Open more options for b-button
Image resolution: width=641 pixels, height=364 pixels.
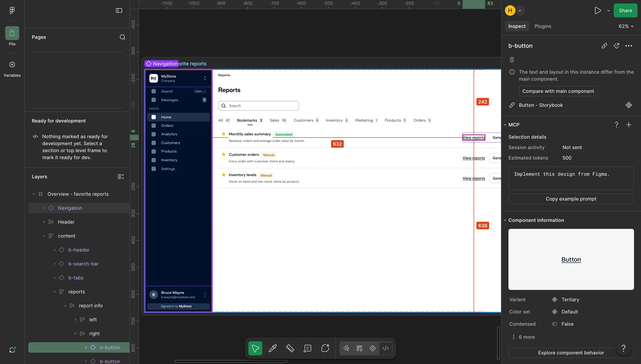629,46
